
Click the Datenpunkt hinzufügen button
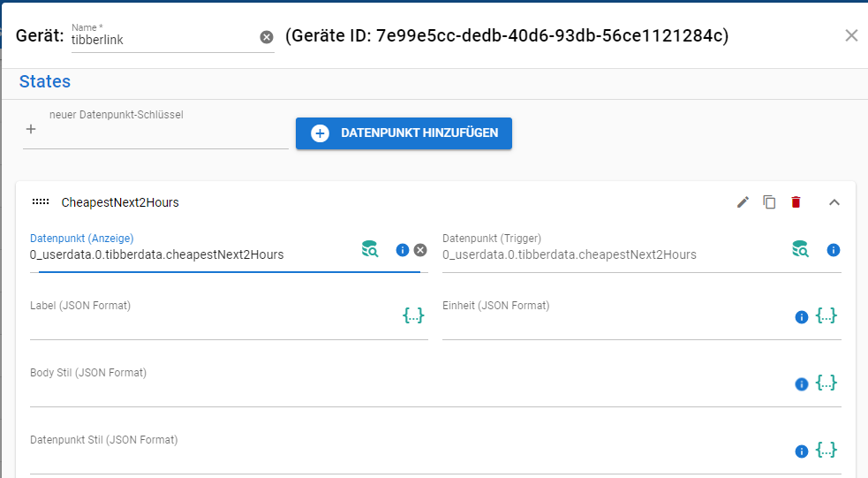(x=404, y=133)
